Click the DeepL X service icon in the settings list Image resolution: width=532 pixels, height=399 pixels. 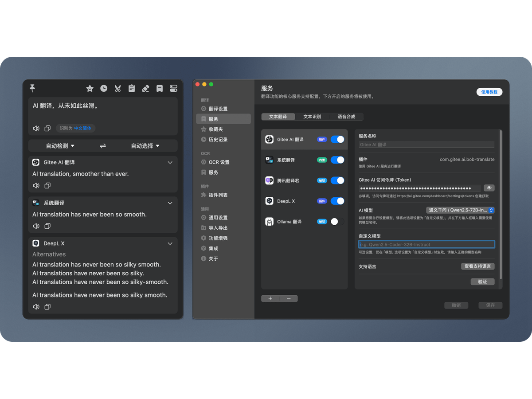[x=269, y=201]
